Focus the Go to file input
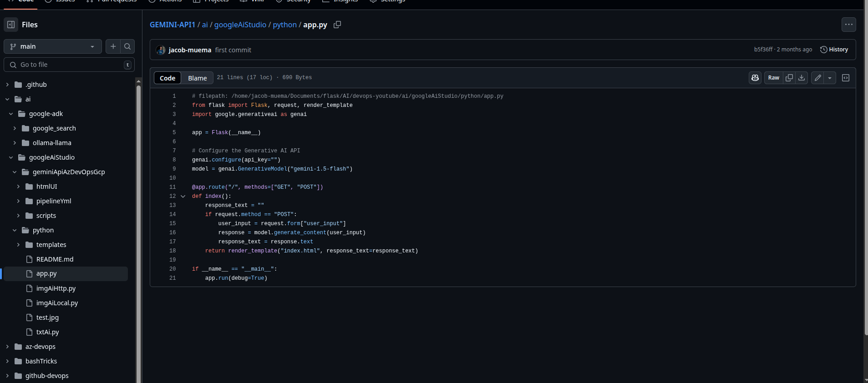Screen dimensions: 868x383 69,65
